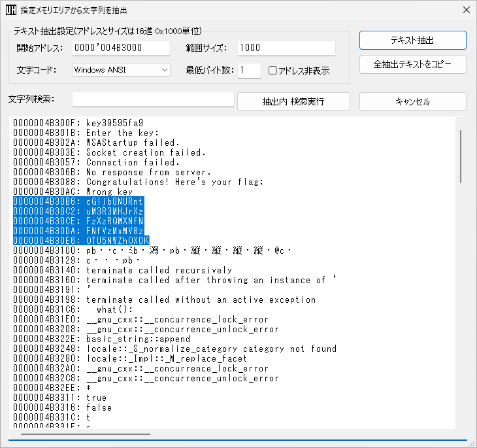Screen dimensions: 477x448
Task: Select highlighted line 'cGljb0NURnt'
Action: (114, 201)
